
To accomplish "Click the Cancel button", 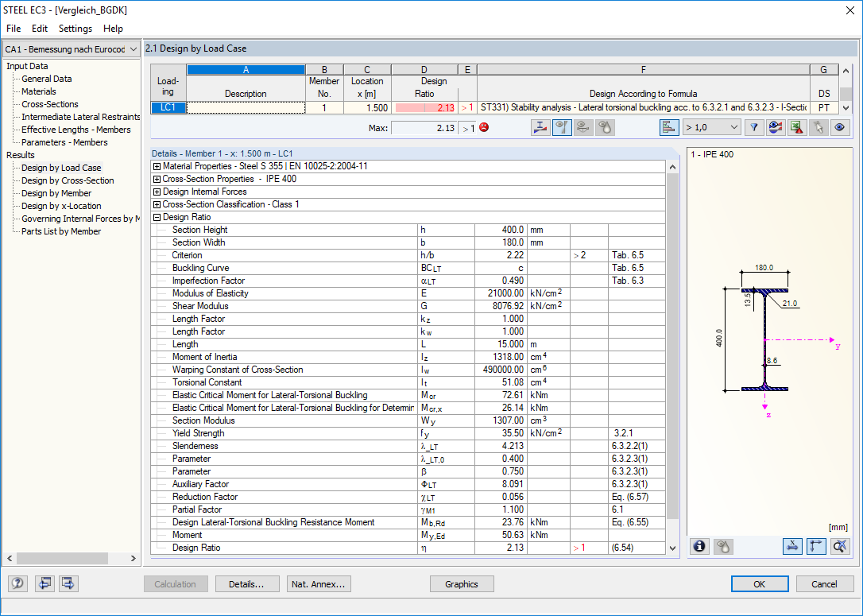I will click(x=824, y=584).
